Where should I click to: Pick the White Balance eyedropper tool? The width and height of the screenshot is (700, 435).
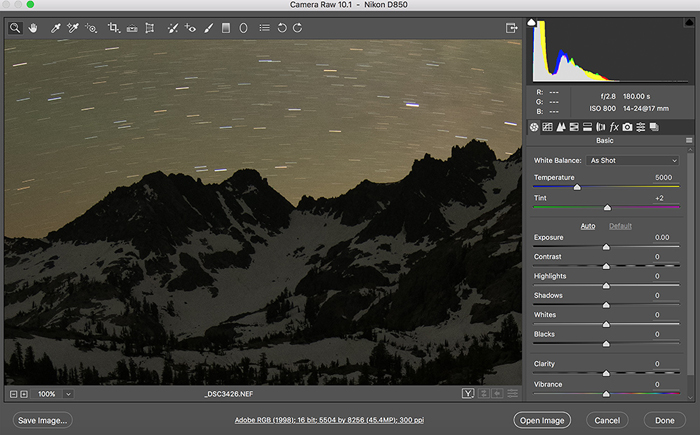click(56, 28)
